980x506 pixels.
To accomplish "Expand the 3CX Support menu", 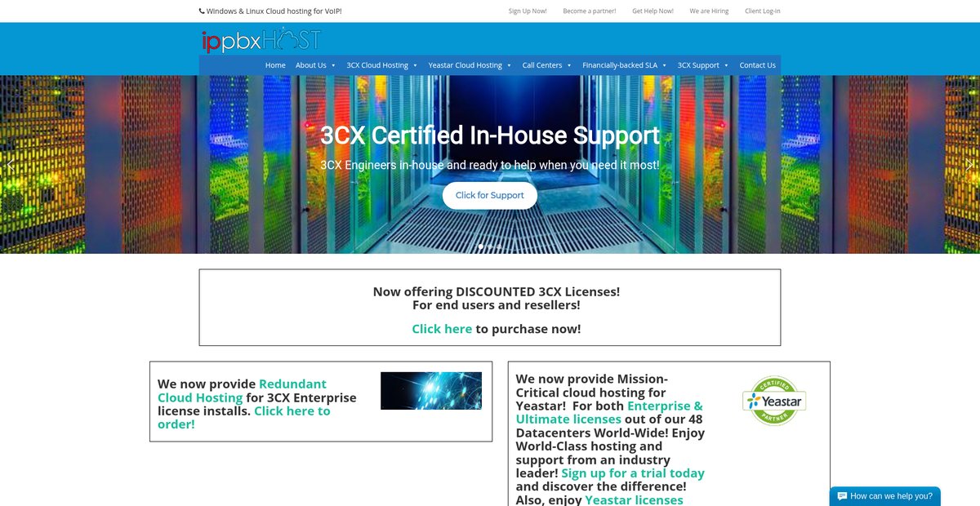I will tap(703, 65).
